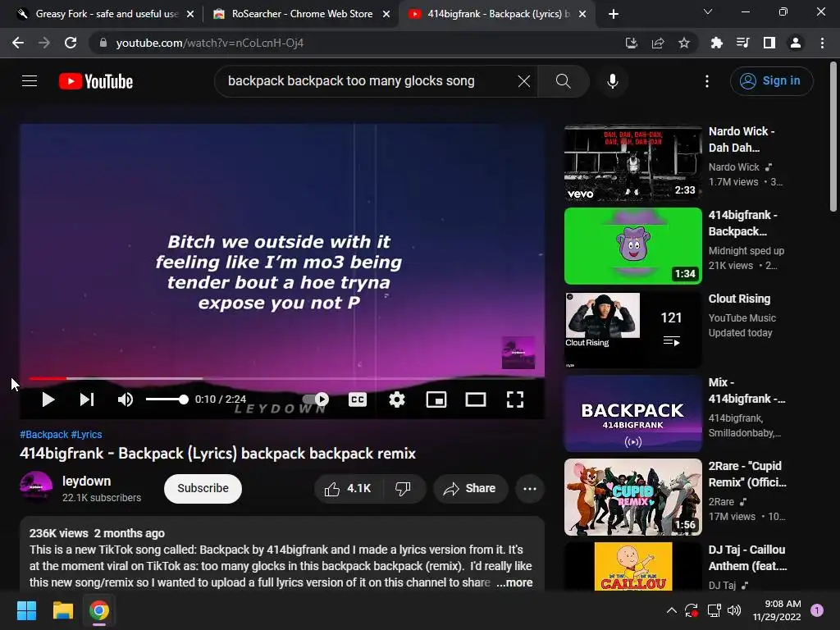This screenshot has height=630, width=840.
Task: Open the Windows Start menu
Action: [26, 610]
